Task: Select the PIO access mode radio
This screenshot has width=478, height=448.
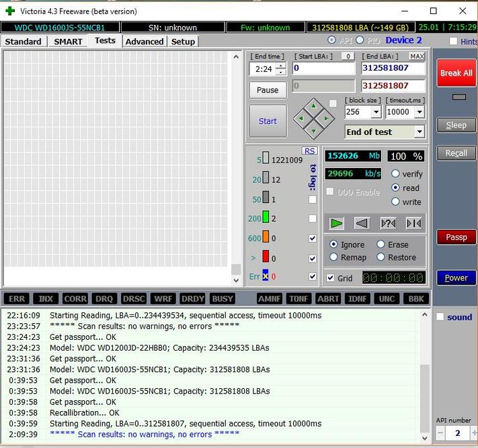Action: click(360, 40)
